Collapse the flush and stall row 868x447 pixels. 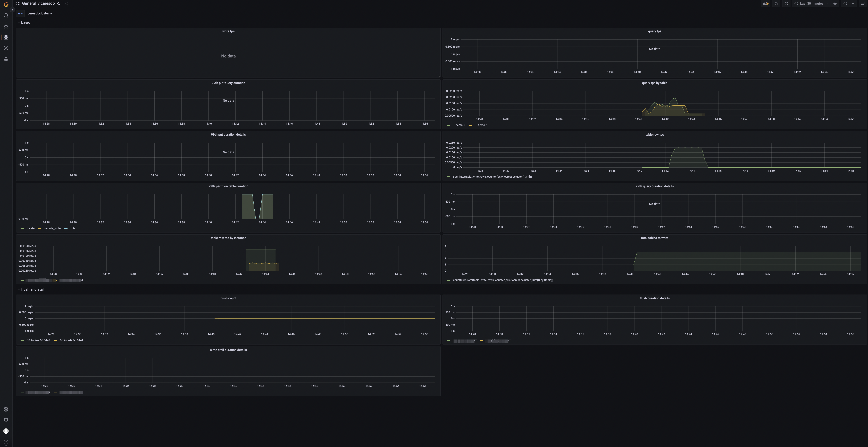coord(32,289)
